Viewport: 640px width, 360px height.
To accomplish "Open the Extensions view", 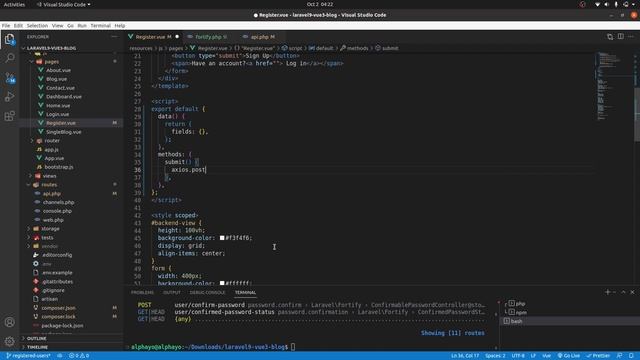I will [9, 116].
